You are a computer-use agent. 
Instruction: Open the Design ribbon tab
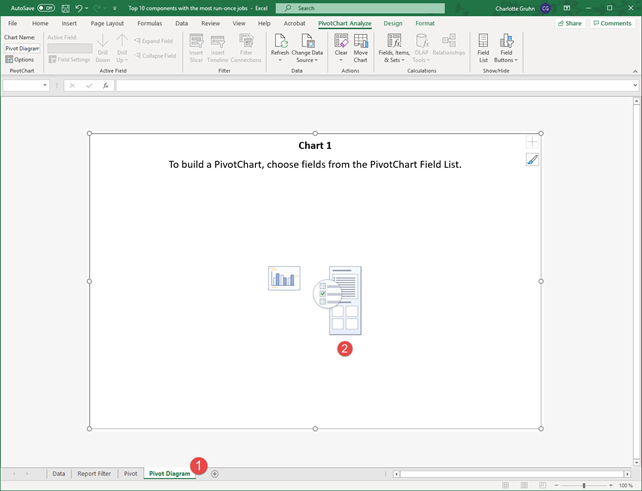(393, 23)
